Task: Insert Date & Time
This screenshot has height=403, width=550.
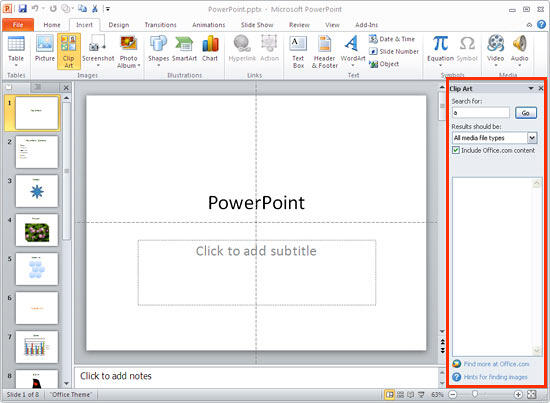Action: (x=392, y=39)
